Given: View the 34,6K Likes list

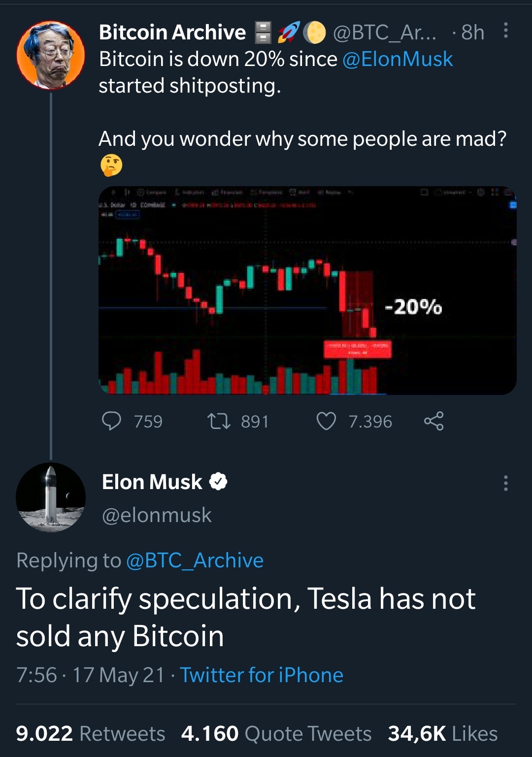Looking at the screenshot, I should [442, 733].
